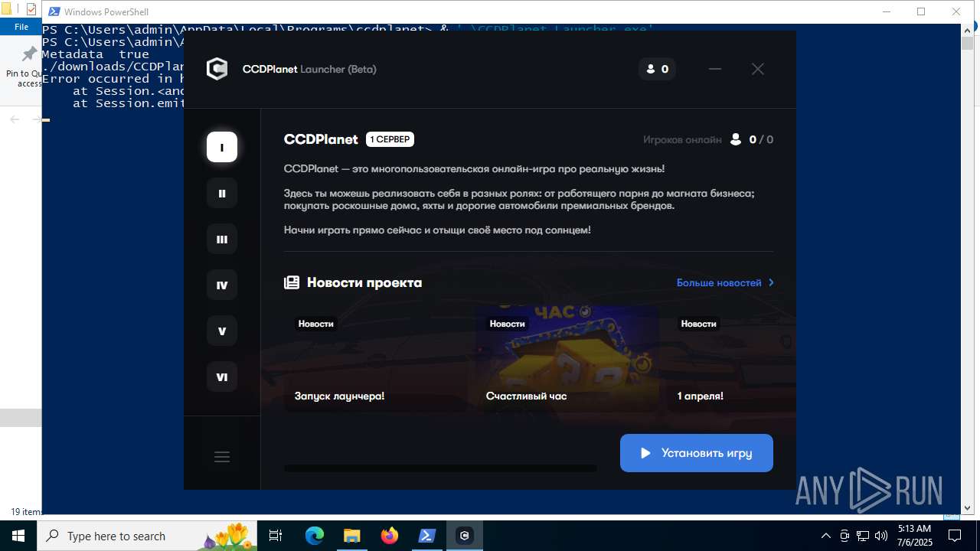Open the Больше новостей link
Image resolution: width=980 pixels, height=551 pixels.
[x=719, y=282]
